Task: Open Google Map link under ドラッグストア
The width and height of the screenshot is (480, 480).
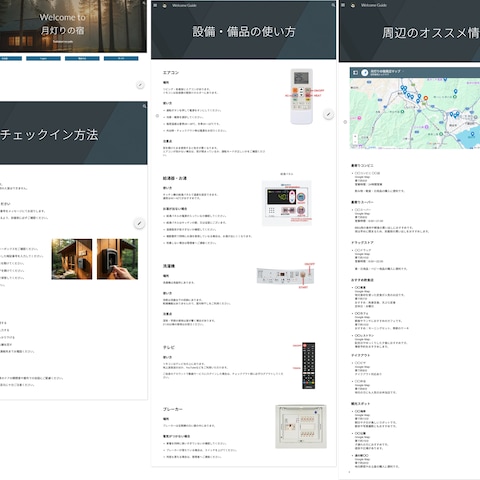Action: click(x=362, y=254)
